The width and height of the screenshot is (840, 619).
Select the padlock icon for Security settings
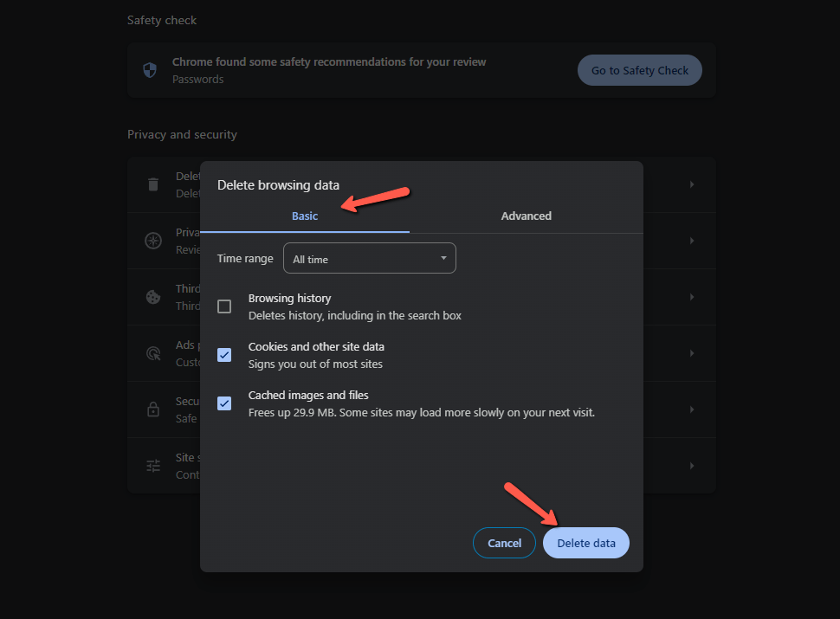pos(152,409)
